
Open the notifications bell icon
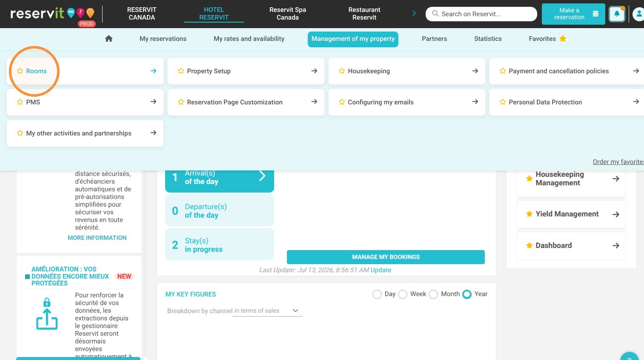(x=617, y=14)
